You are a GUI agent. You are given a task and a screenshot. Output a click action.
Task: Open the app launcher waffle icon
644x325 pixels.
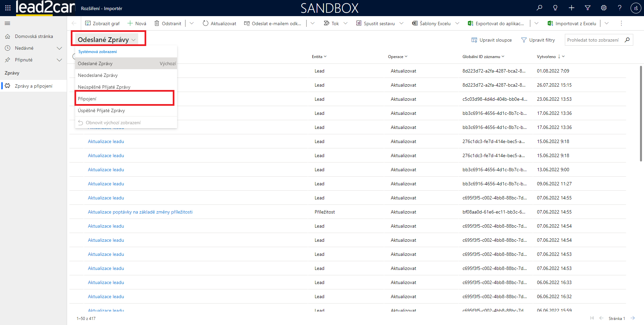tap(8, 8)
